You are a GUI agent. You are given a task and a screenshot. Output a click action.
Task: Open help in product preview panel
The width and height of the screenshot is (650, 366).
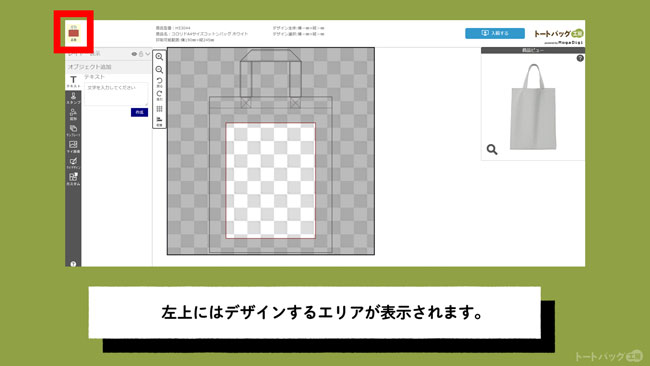580,58
